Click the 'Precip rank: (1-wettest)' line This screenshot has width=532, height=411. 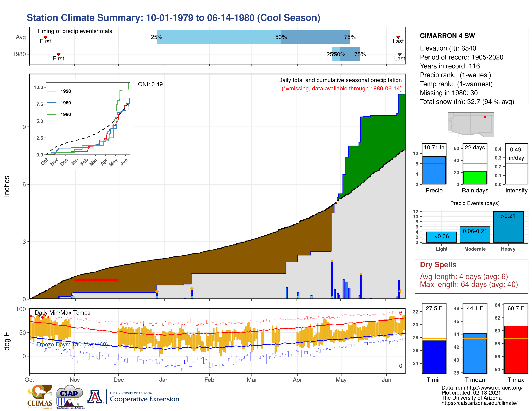455,75
